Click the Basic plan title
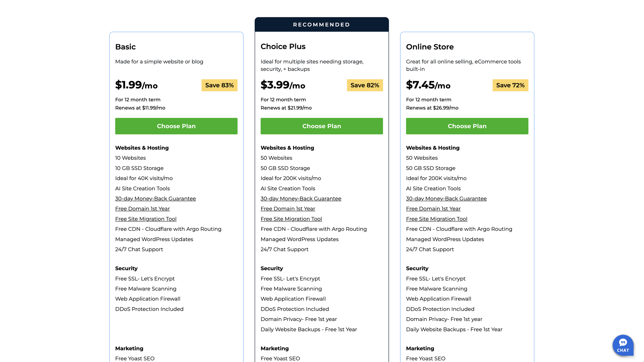Viewport: 644px width, 362px height. coord(125,47)
